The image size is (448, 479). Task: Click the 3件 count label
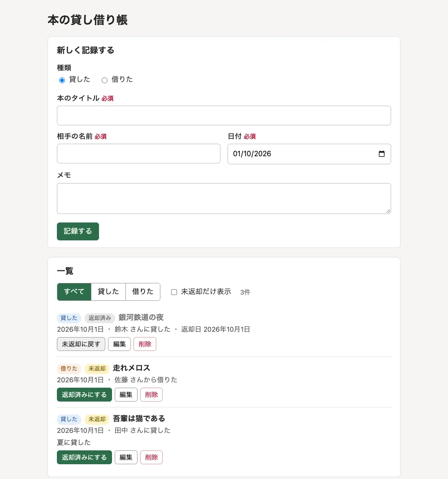[245, 292]
